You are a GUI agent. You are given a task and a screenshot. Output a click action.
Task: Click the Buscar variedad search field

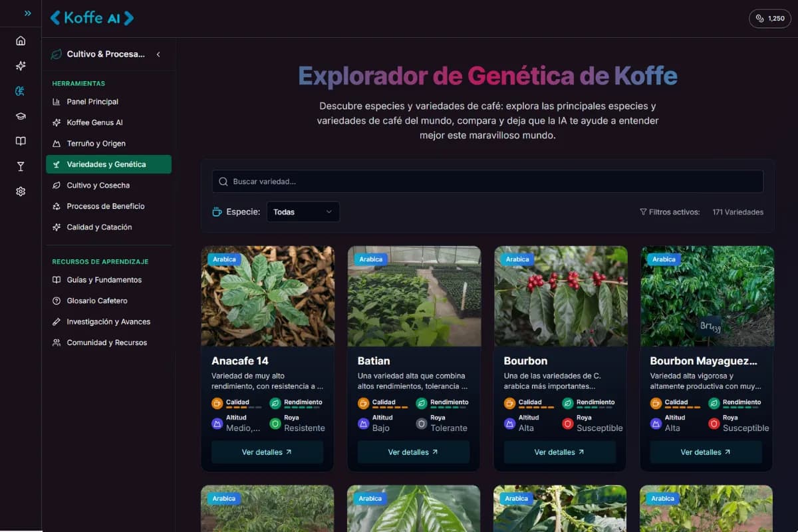[487, 181]
